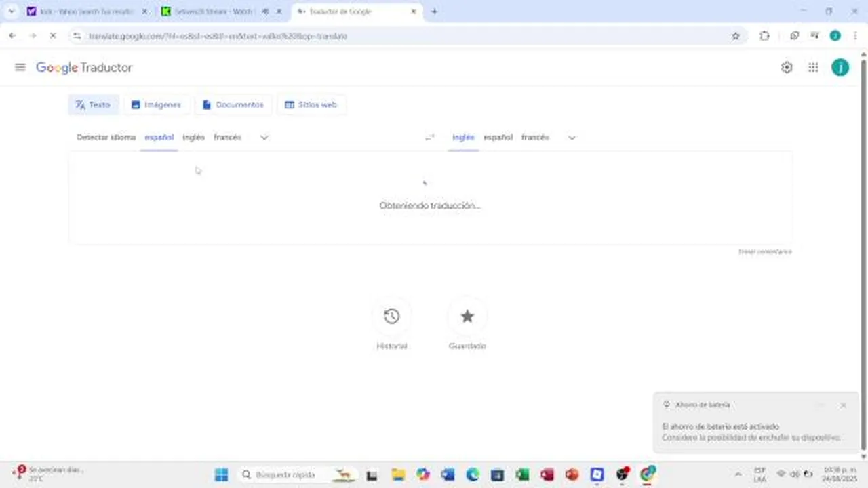The image size is (868, 488).
Task: Mute the audio on the Stream tab
Action: tap(265, 12)
